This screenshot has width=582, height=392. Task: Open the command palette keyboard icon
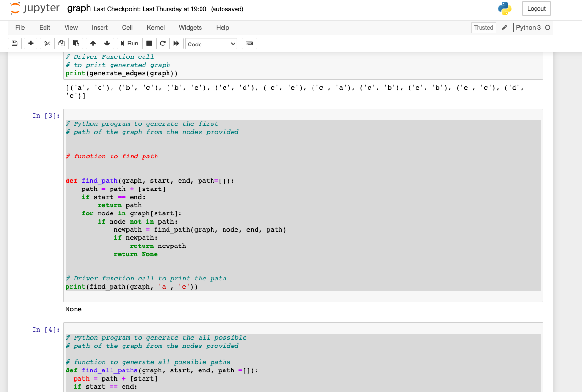point(249,44)
